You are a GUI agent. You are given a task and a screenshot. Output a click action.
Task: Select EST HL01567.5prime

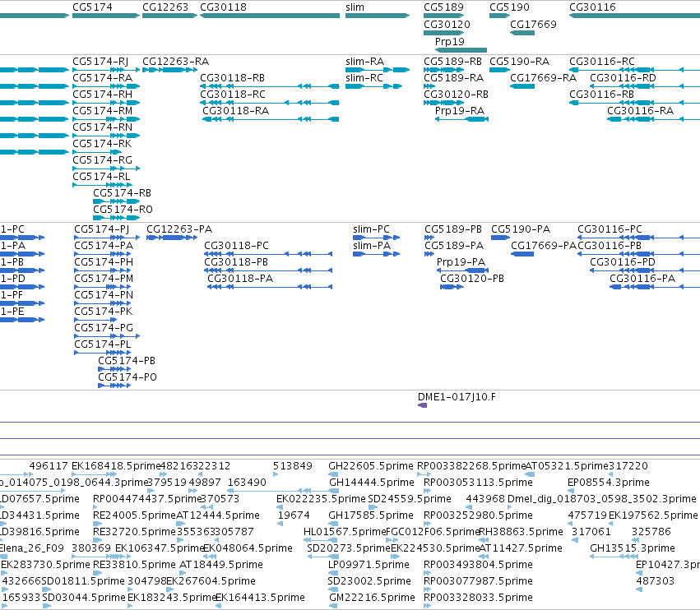coord(344,531)
